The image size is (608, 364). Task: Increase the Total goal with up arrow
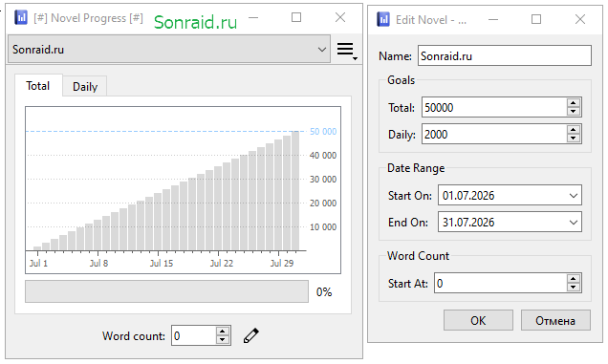pos(573,103)
